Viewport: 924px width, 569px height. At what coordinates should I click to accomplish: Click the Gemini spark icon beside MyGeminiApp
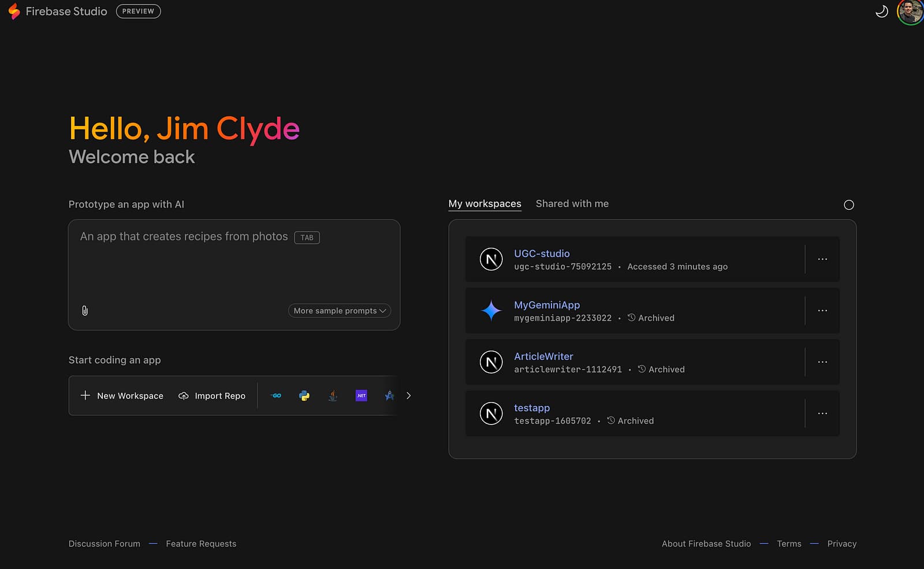click(x=491, y=311)
